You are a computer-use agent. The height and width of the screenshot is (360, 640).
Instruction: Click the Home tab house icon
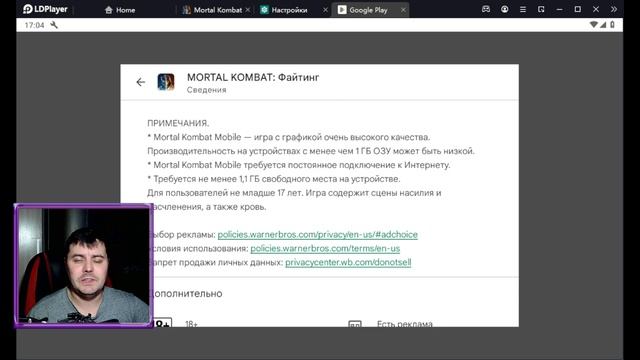(109, 10)
